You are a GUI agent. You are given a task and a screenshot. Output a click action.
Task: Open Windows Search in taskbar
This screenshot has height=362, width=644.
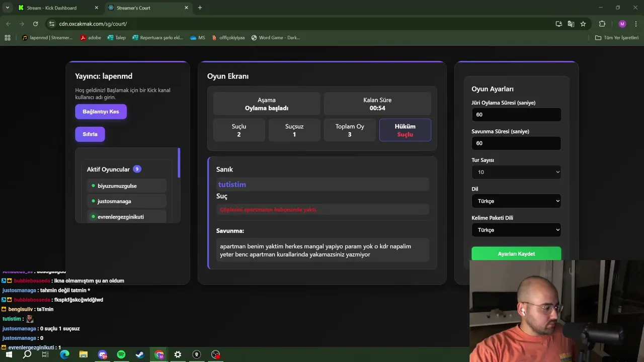(x=27, y=354)
